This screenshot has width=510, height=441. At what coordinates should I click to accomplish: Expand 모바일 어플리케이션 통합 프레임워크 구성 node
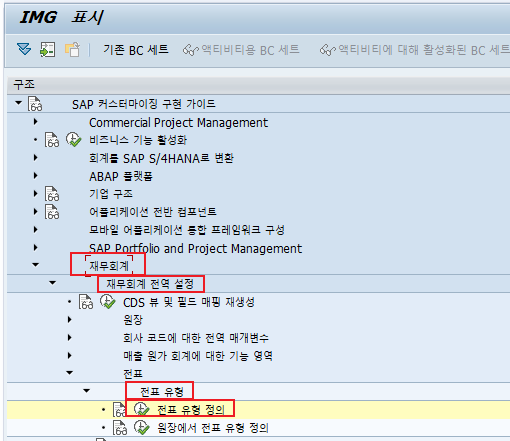coord(36,229)
